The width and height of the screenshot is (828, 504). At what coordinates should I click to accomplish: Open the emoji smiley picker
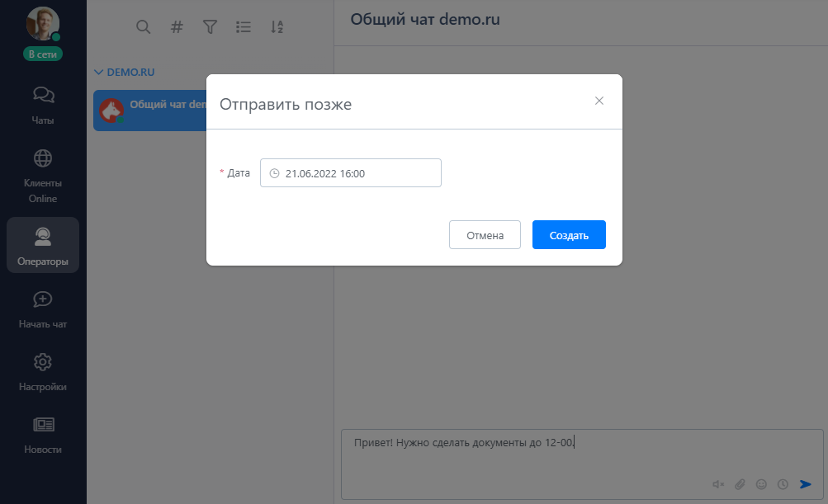click(762, 484)
